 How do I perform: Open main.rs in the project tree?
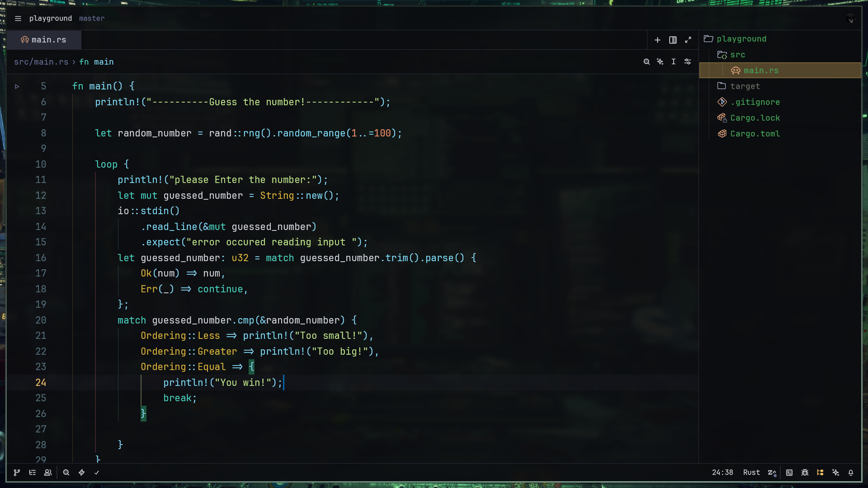click(780, 70)
